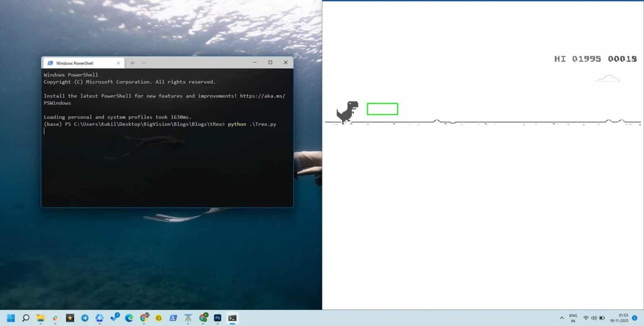Select the active Windows Terminal taskbar icon

[x=232, y=318]
